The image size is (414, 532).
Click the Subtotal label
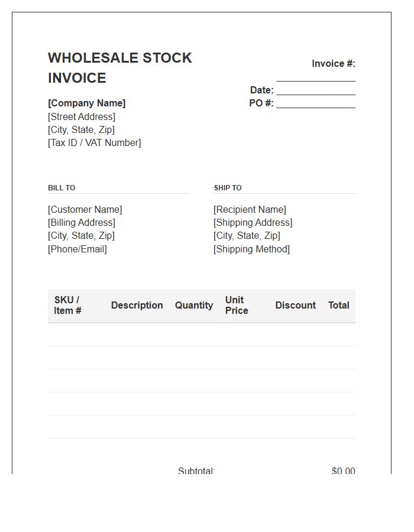point(196,471)
